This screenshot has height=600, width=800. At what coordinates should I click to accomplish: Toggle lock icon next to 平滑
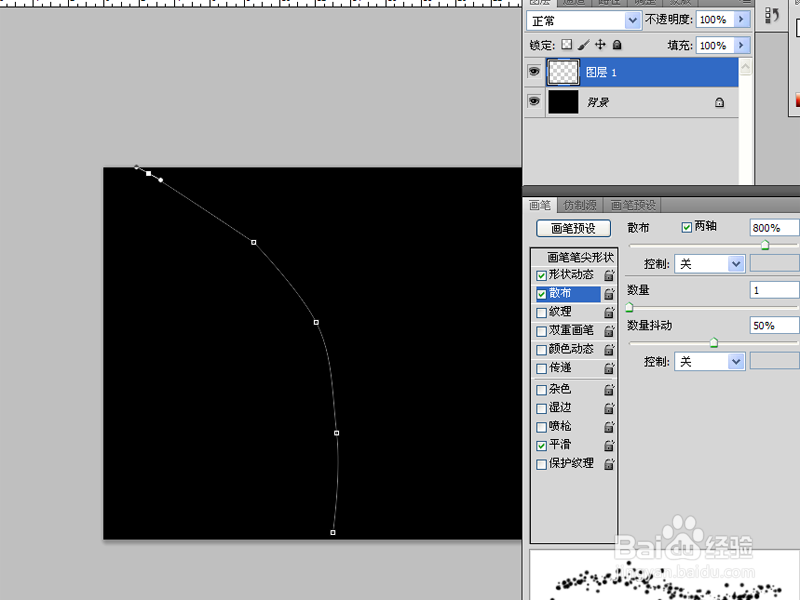tap(609, 445)
